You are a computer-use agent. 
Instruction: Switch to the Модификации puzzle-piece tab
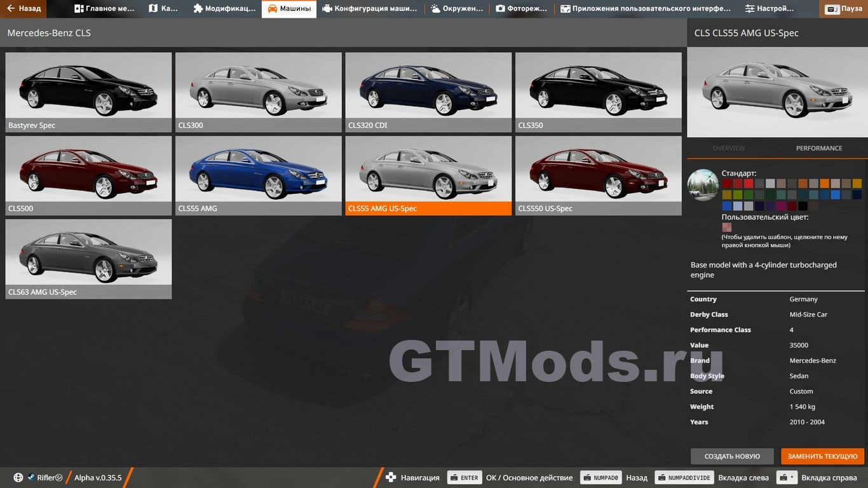(224, 9)
